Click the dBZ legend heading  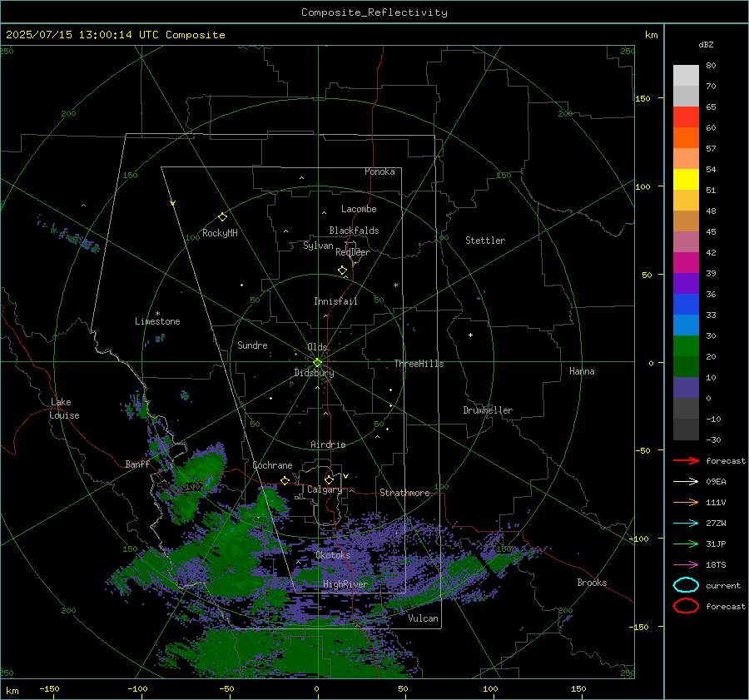click(x=706, y=44)
